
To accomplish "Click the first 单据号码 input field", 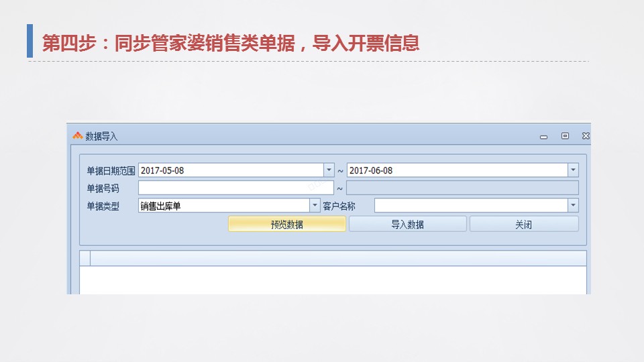I will click(x=235, y=188).
